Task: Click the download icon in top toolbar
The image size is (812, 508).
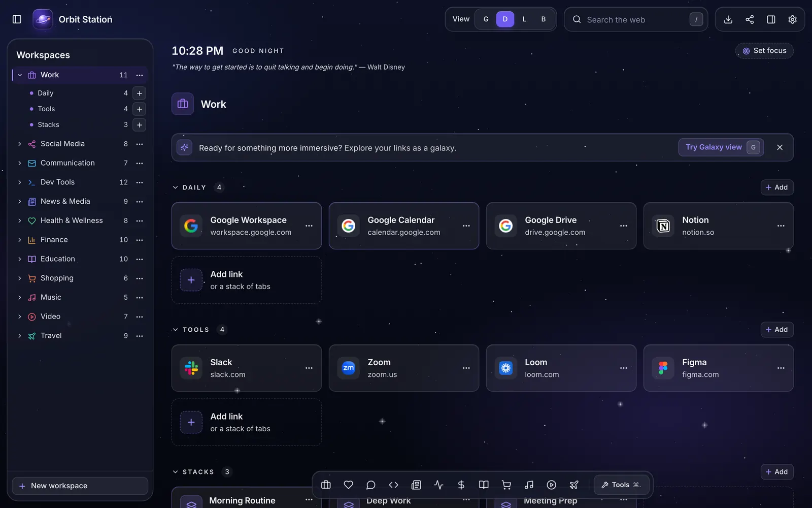Action: point(728,19)
